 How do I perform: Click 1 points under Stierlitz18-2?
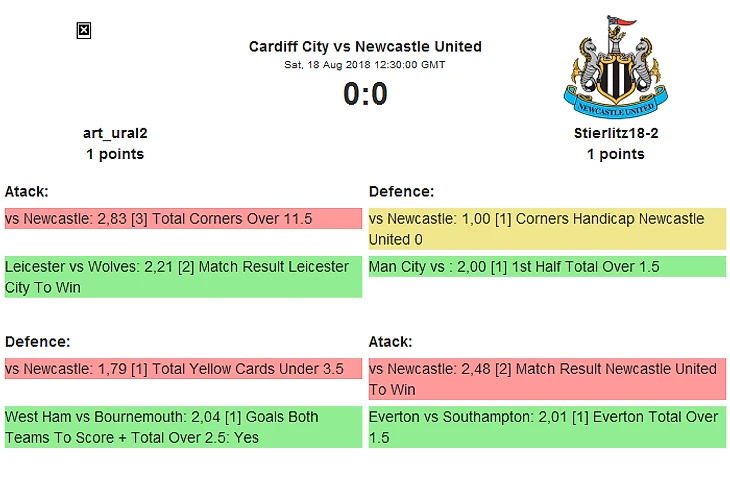[615, 154]
